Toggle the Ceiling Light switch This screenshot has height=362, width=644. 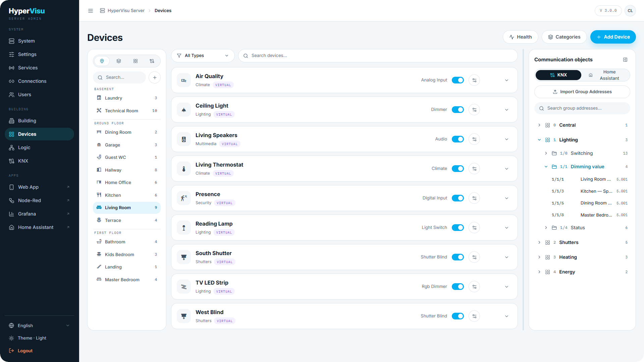click(458, 110)
